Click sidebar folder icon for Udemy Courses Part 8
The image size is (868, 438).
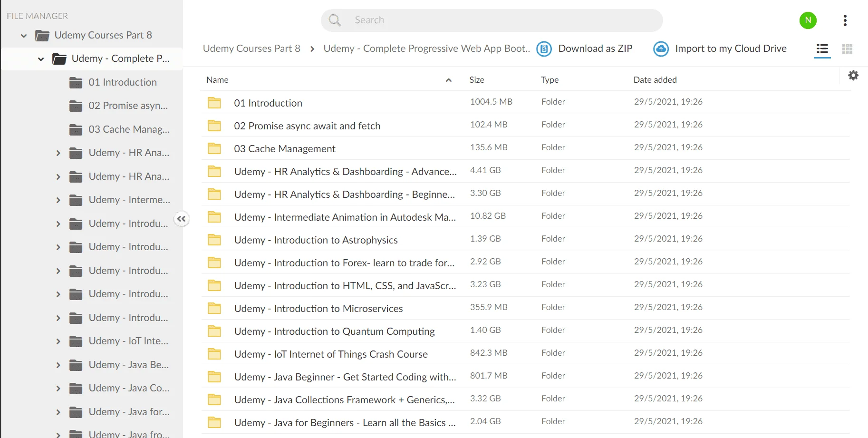pyautogui.click(x=42, y=35)
